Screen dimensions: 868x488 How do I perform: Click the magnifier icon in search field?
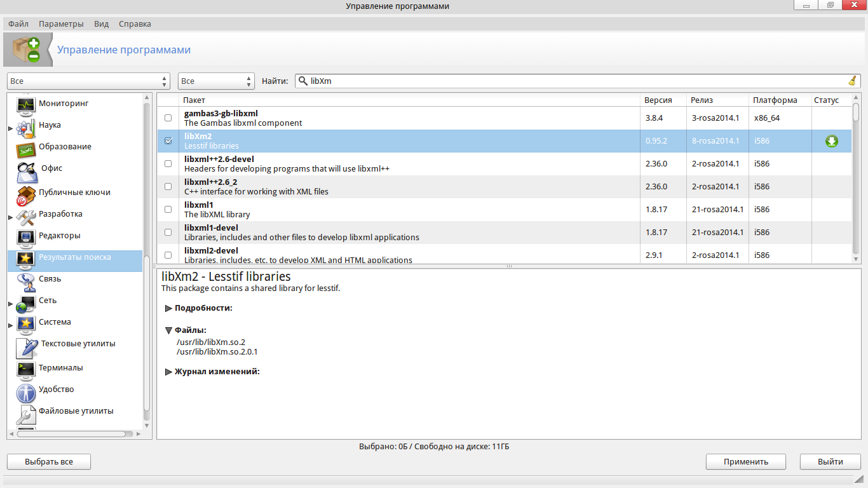303,81
